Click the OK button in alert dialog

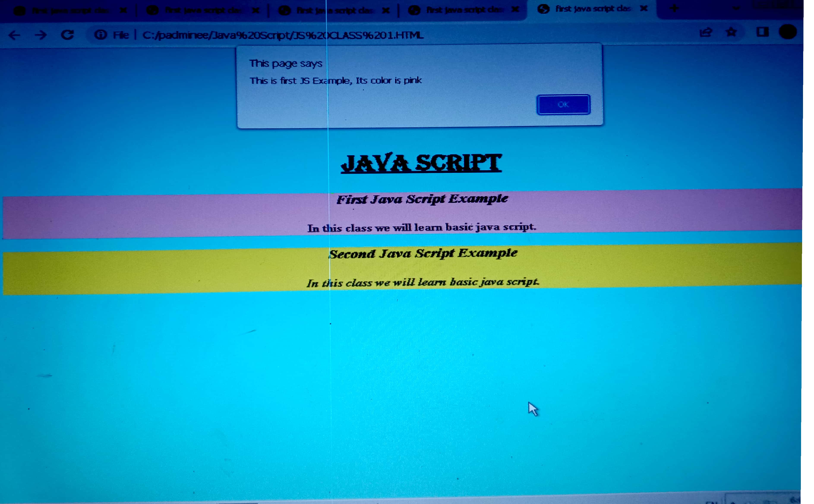(563, 105)
